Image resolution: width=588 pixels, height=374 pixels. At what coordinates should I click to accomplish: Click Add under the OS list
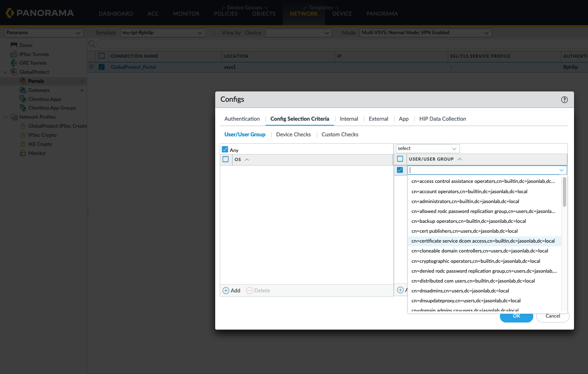point(232,290)
